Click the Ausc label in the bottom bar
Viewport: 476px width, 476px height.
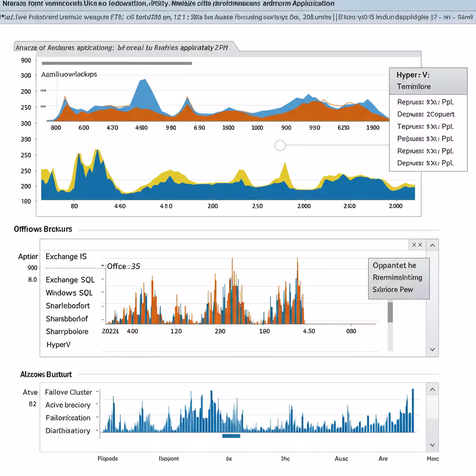(x=341, y=459)
